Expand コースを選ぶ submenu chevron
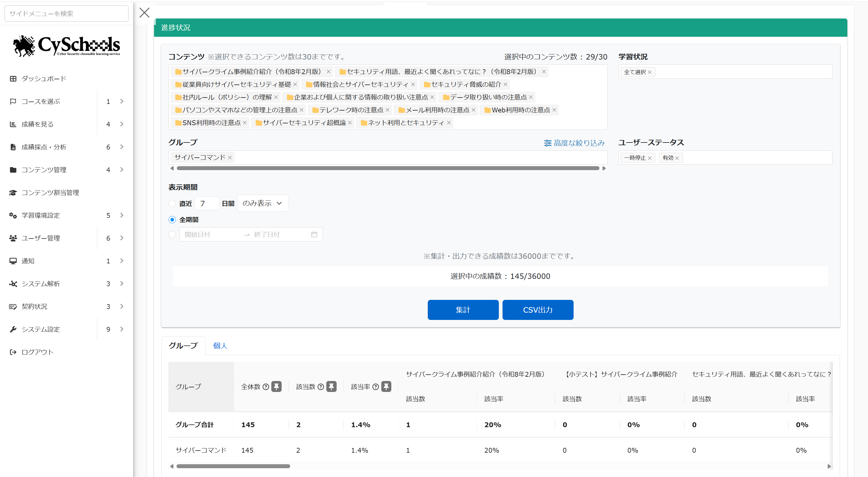The width and height of the screenshot is (868, 477). (x=122, y=101)
